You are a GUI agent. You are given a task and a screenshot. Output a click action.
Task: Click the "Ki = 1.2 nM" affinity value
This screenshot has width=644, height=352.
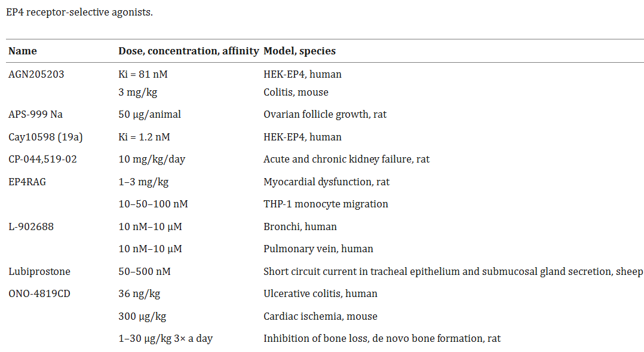click(144, 137)
